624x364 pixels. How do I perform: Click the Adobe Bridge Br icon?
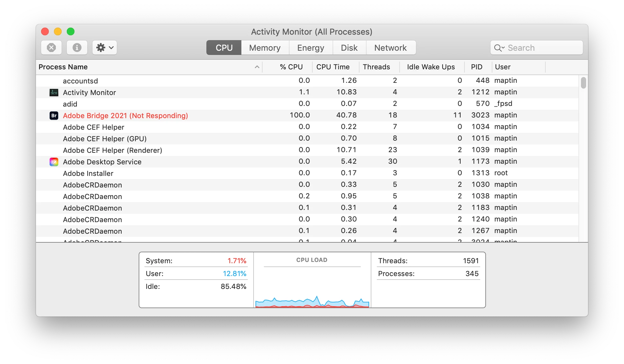pos(54,116)
